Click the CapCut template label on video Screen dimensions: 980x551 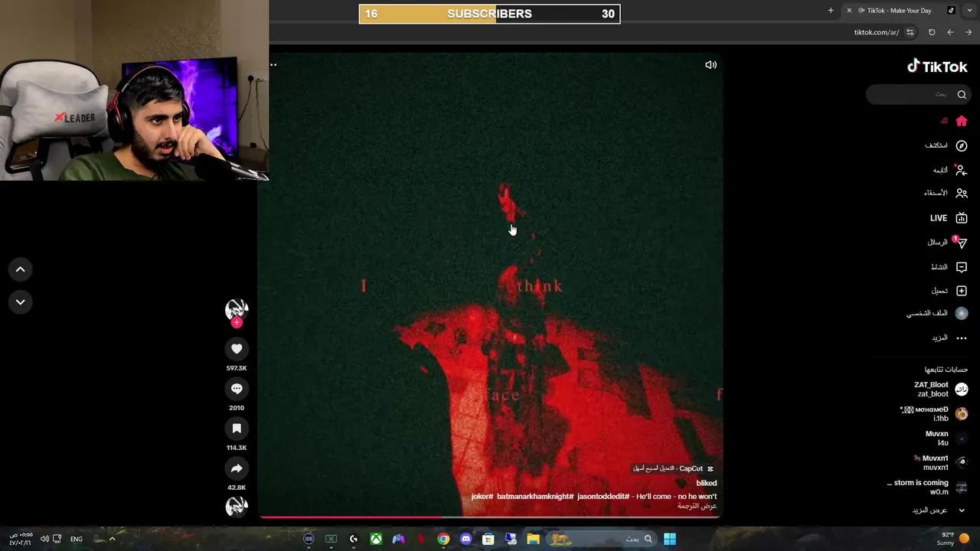(674, 468)
